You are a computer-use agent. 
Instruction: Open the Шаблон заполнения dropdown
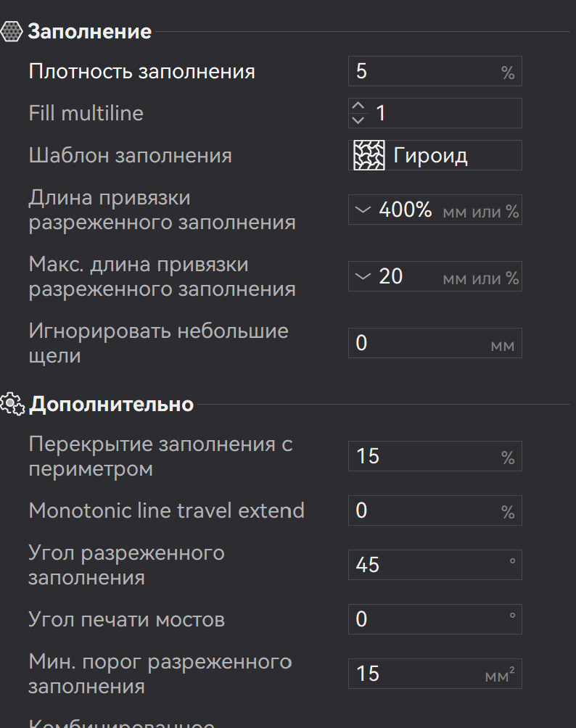click(435, 155)
